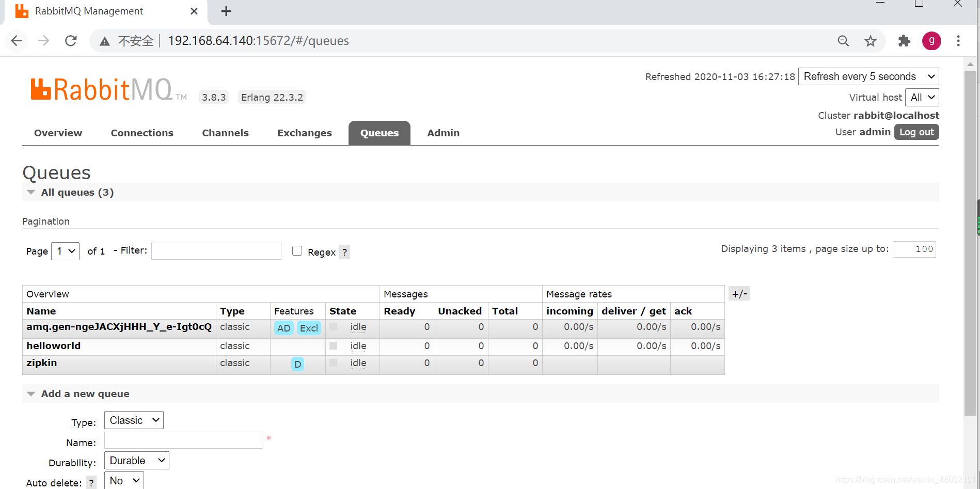Switch to the Connections tab

click(x=142, y=133)
